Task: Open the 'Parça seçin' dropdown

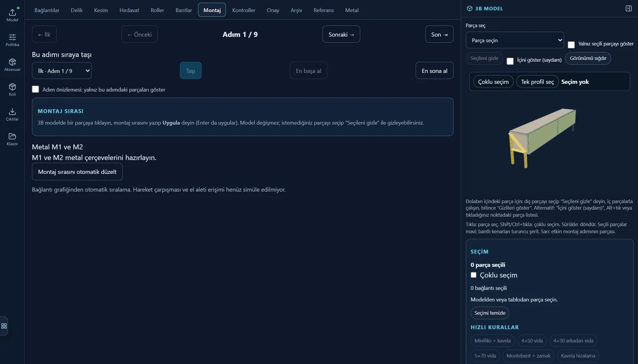Action: tap(515, 40)
